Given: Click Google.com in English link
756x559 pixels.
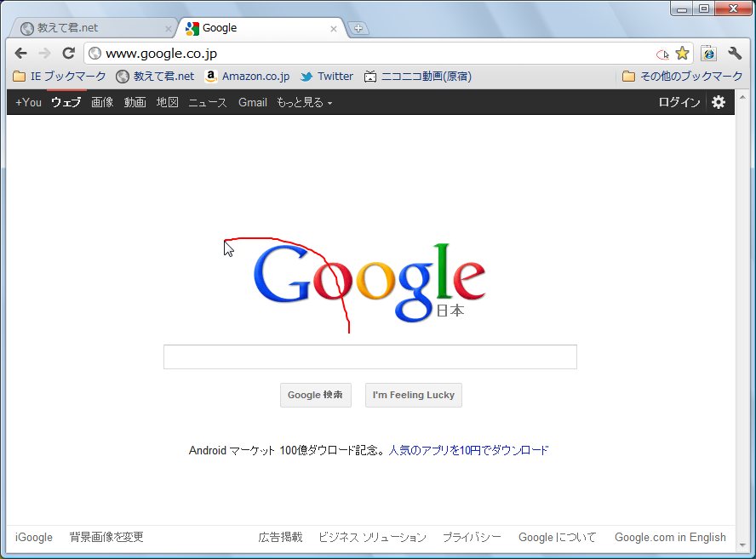Looking at the screenshot, I should point(670,538).
